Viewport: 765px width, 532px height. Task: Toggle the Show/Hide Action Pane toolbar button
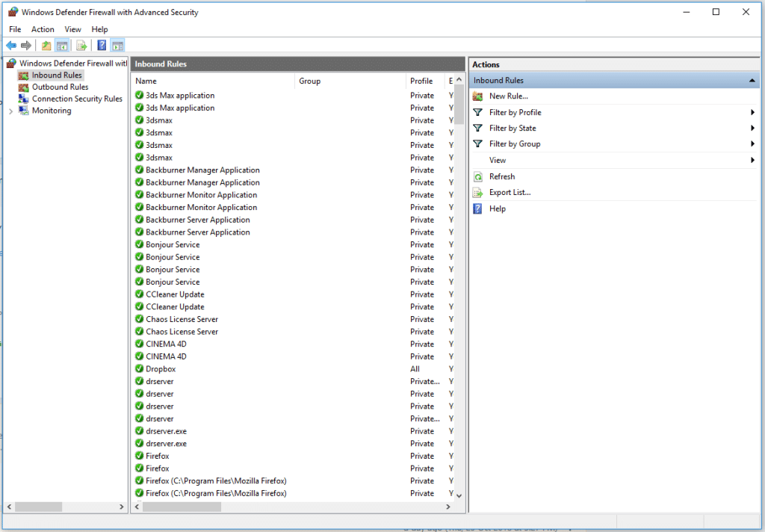pyautogui.click(x=117, y=46)
